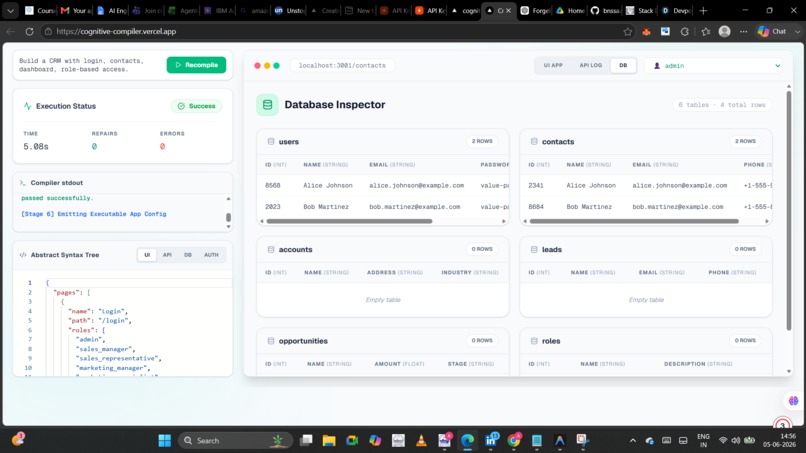Click the opportunities table icon

click(x=271, y=341)
